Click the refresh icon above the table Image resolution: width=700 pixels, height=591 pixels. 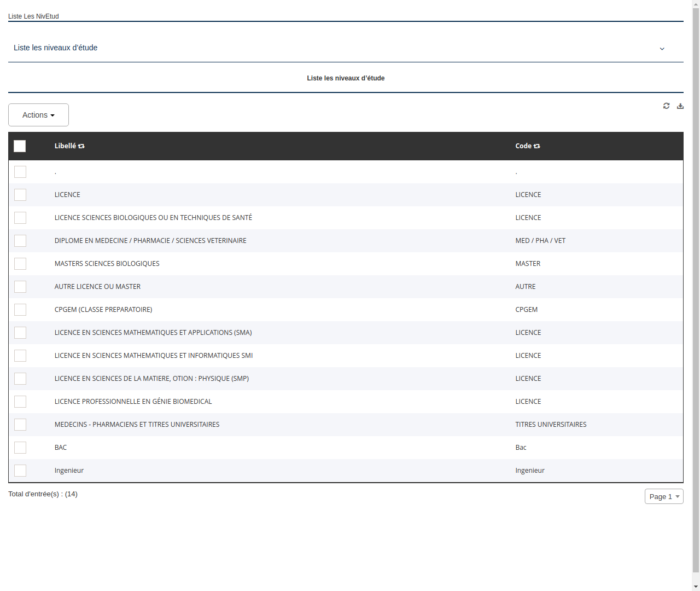(666, 106)
